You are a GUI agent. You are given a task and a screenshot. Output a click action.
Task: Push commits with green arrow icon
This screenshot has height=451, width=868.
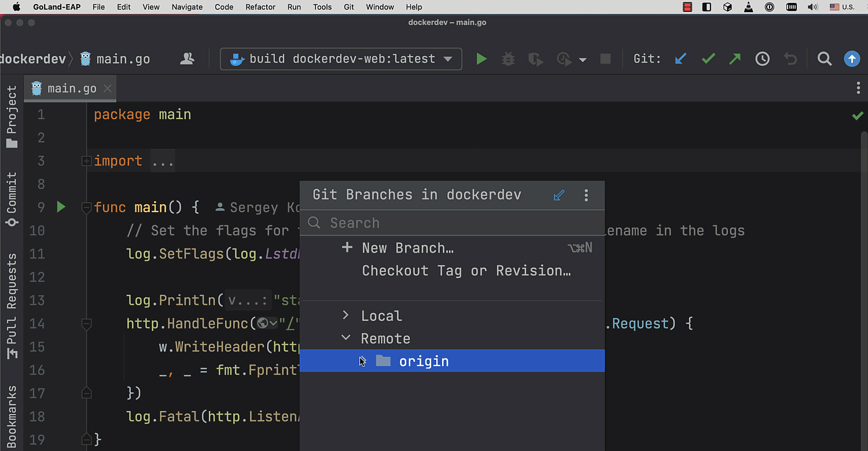pyautogui.click(x=735, y=59)
